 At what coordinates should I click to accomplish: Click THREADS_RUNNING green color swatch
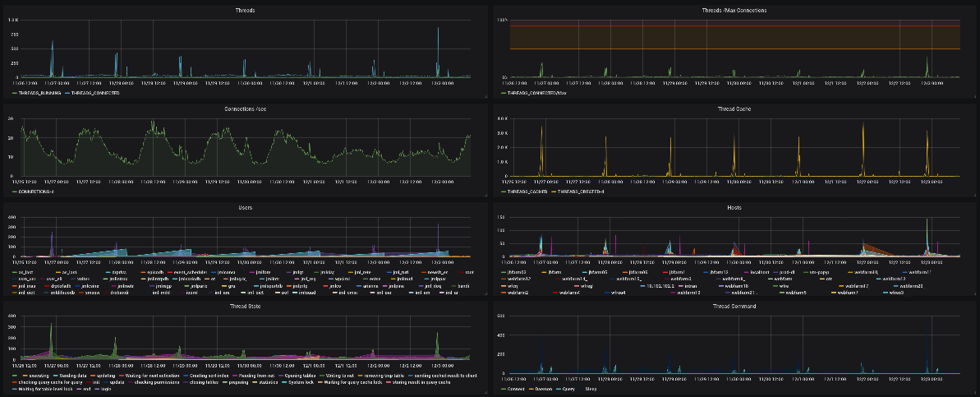(x=15, y=93)
